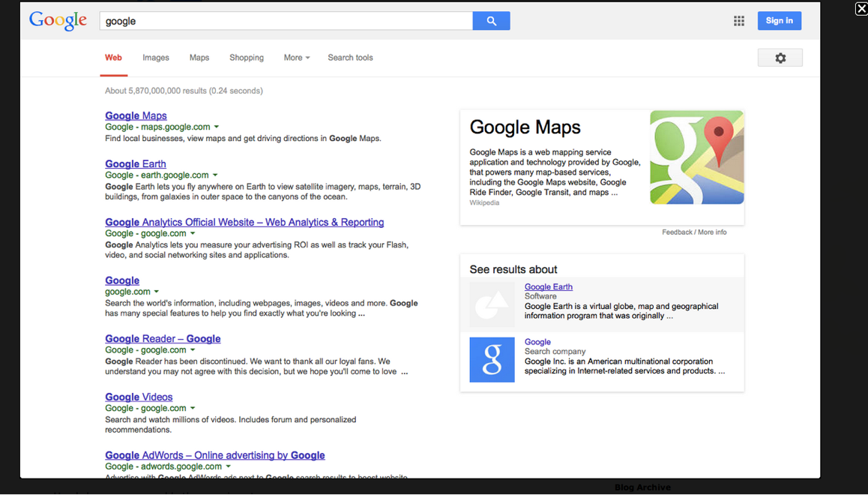Click 'Search company' label

click(555, 352)
